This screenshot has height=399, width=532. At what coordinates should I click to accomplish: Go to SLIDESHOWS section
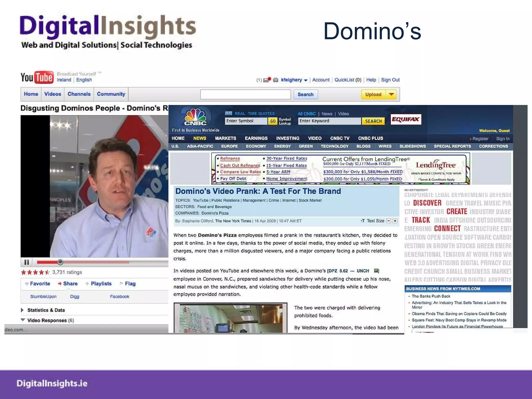click(413, 146)
